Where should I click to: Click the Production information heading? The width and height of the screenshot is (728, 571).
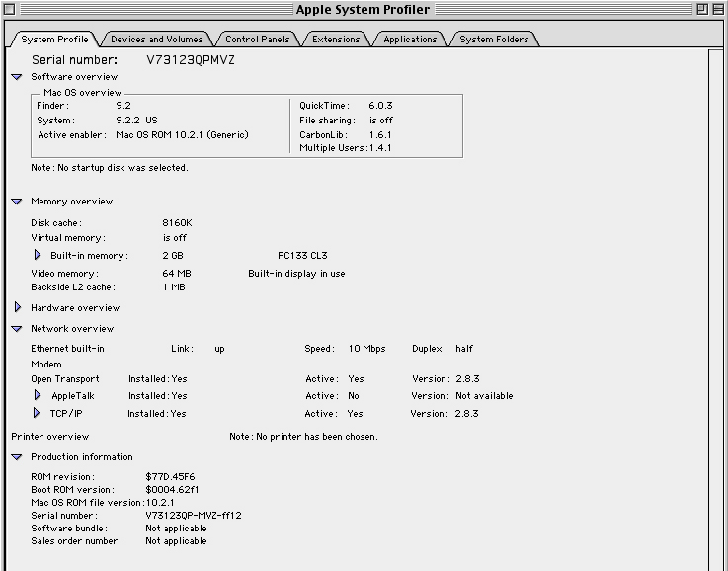tap(82, 457)
